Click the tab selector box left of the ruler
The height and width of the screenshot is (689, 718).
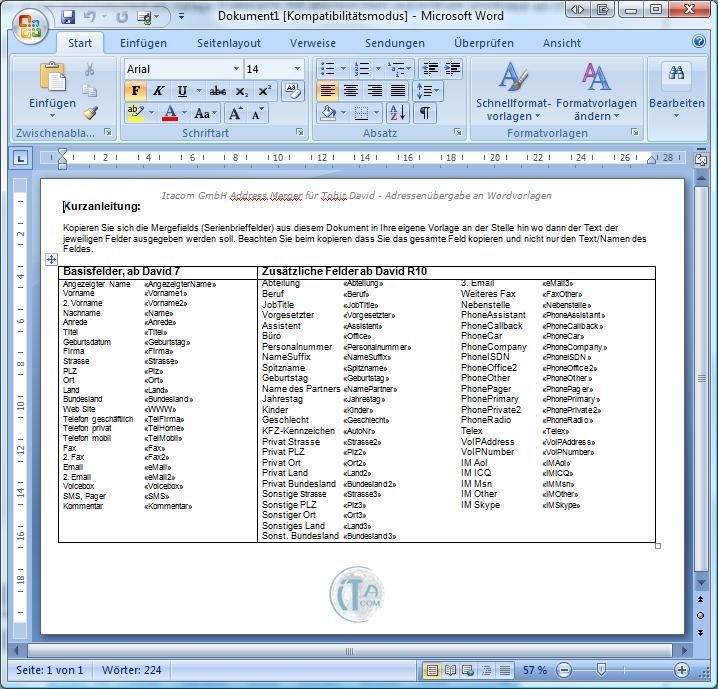tap(20, 158)
